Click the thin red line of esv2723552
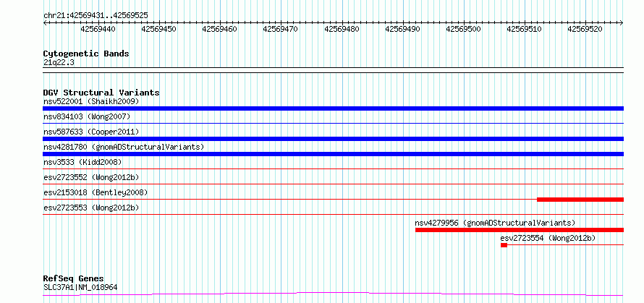 [x=333, y=184]
